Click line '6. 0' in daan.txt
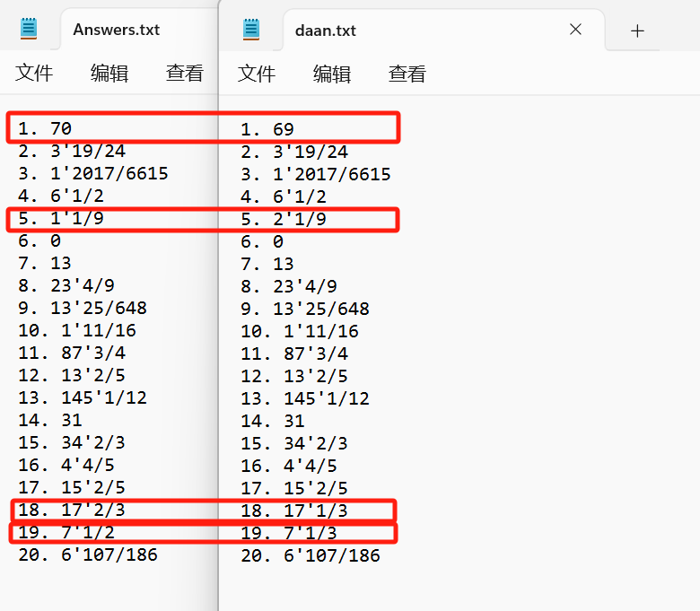 262,241
